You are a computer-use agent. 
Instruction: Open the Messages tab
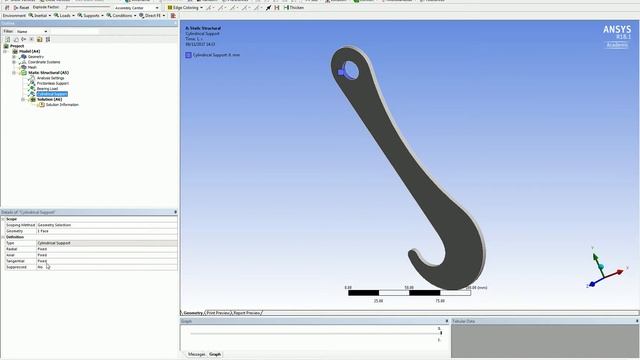197,354
